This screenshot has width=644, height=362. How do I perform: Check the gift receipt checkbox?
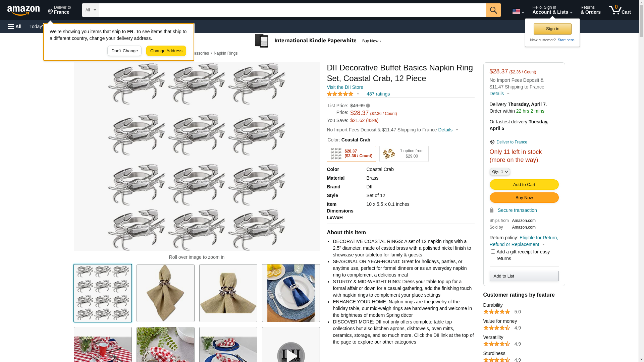[493, 252]
